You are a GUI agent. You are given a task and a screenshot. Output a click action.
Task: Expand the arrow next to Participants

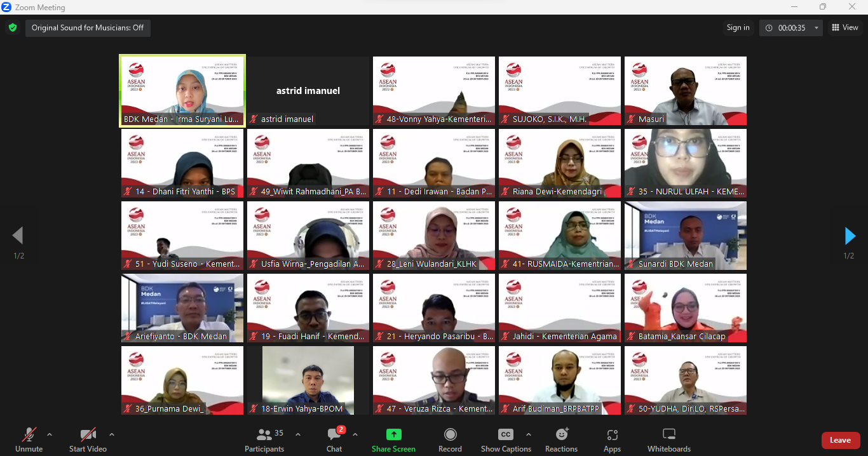(x=298, y=434)
